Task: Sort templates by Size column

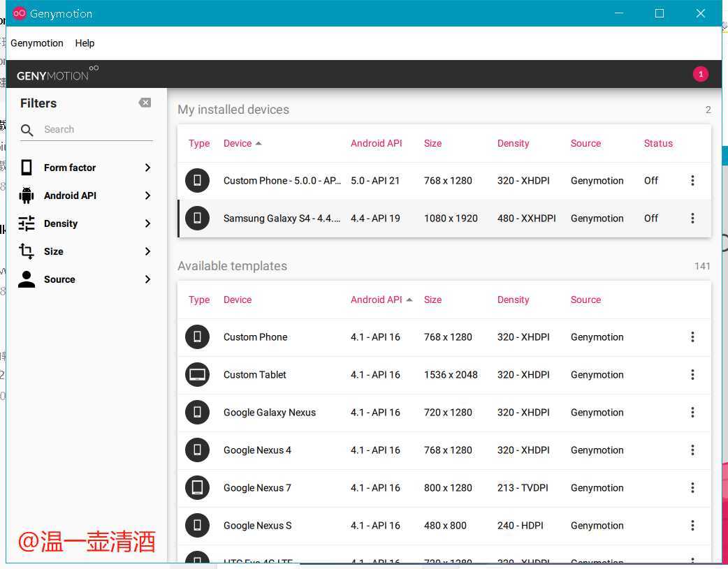Action: tap(432, 300)
